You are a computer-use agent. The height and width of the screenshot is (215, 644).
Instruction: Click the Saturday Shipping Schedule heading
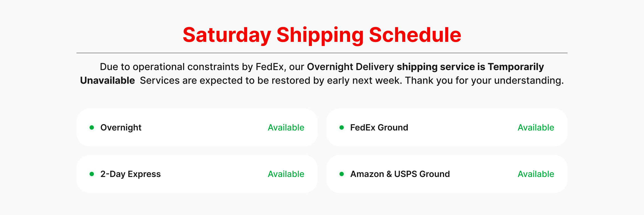(322, 35)
